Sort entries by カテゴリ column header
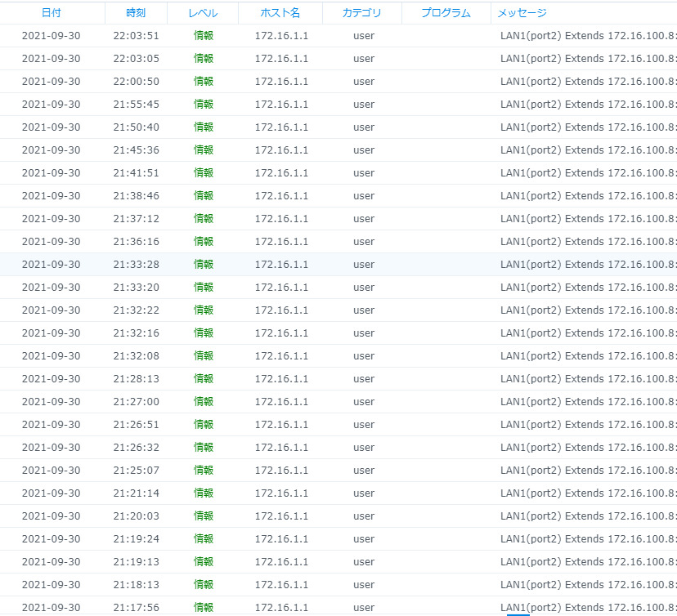This screenshot has height=616, width=677. pos(361,13)
